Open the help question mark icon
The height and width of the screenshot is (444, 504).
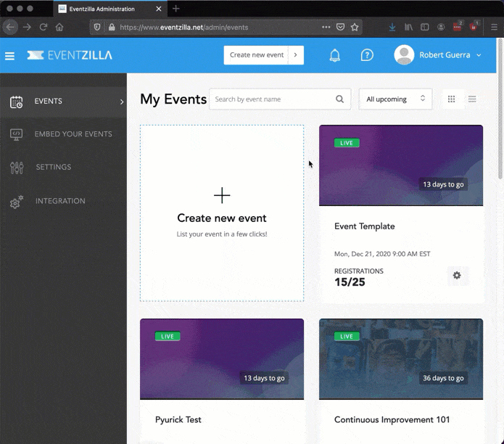367,55
